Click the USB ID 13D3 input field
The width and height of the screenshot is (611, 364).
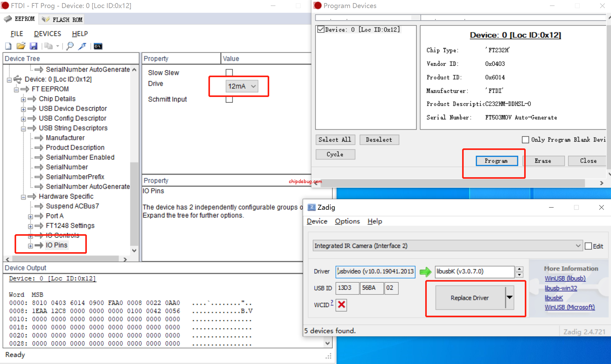(347, 288)
